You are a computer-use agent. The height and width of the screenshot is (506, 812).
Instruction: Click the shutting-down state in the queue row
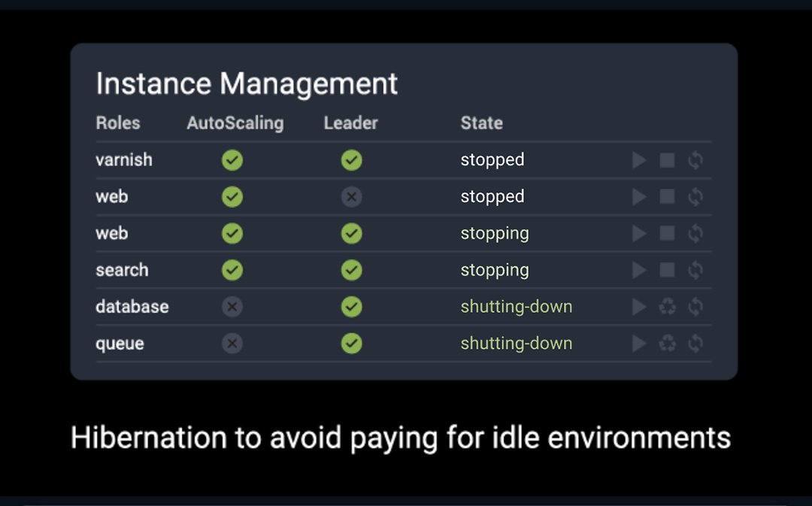pos(517,344)
